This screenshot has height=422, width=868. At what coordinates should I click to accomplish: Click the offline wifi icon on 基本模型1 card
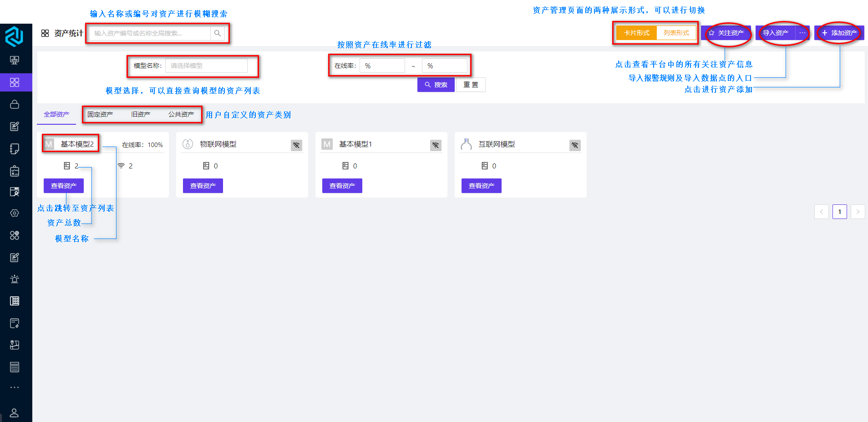pyautogui.click(x=436, y=145)
